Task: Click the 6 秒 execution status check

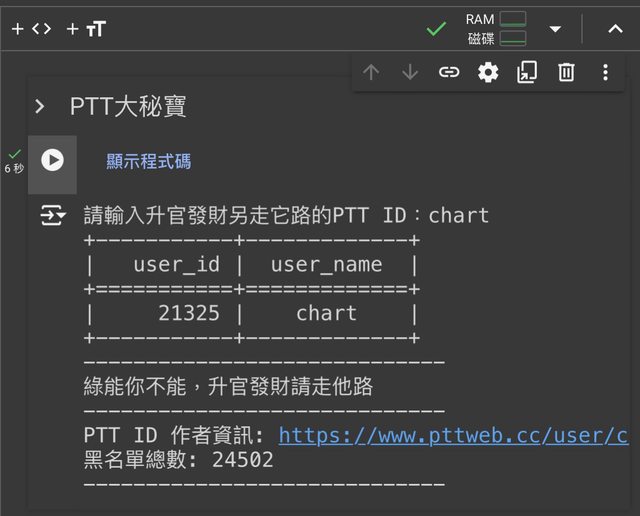Action: pyautogui.click(x=14, y=160)
